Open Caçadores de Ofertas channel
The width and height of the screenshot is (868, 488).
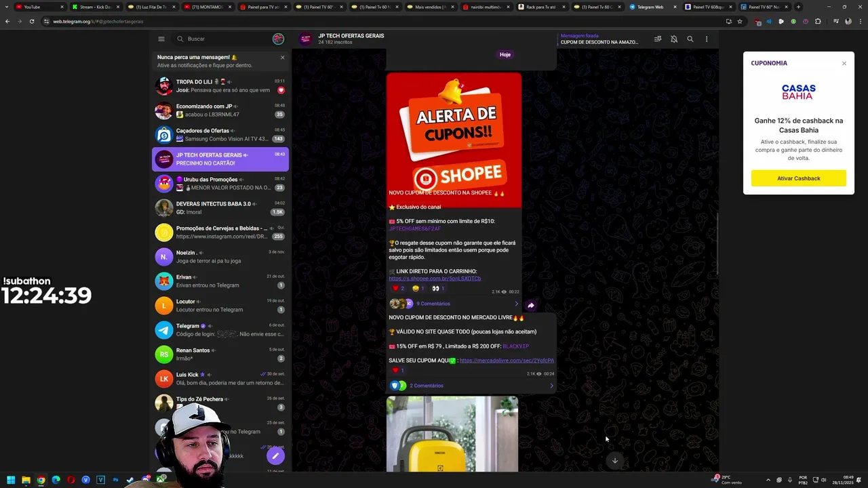220,135
